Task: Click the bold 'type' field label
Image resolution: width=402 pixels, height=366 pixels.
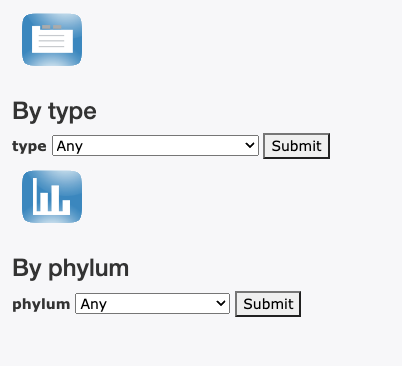Action: [29, 146]
